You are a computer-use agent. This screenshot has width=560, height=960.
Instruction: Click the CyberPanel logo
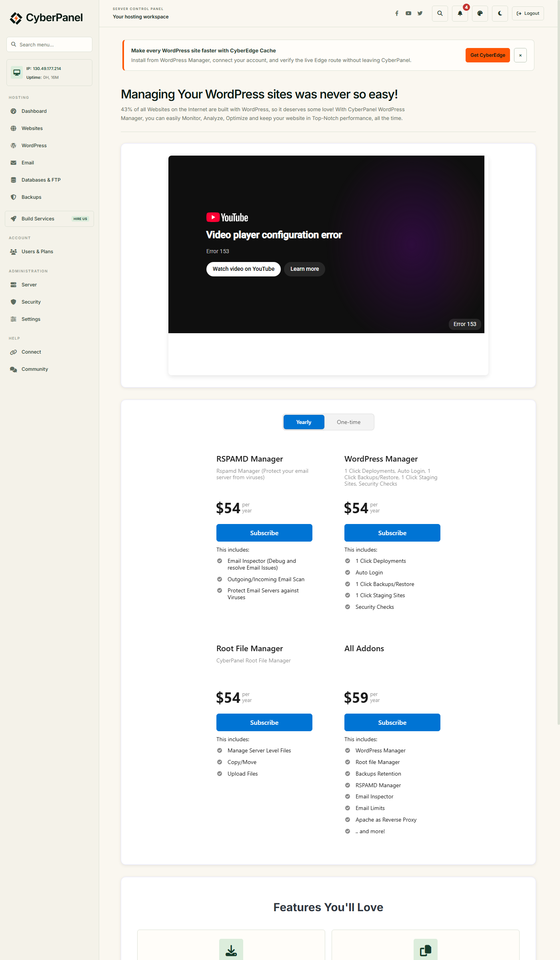click(x=46, y=18)
